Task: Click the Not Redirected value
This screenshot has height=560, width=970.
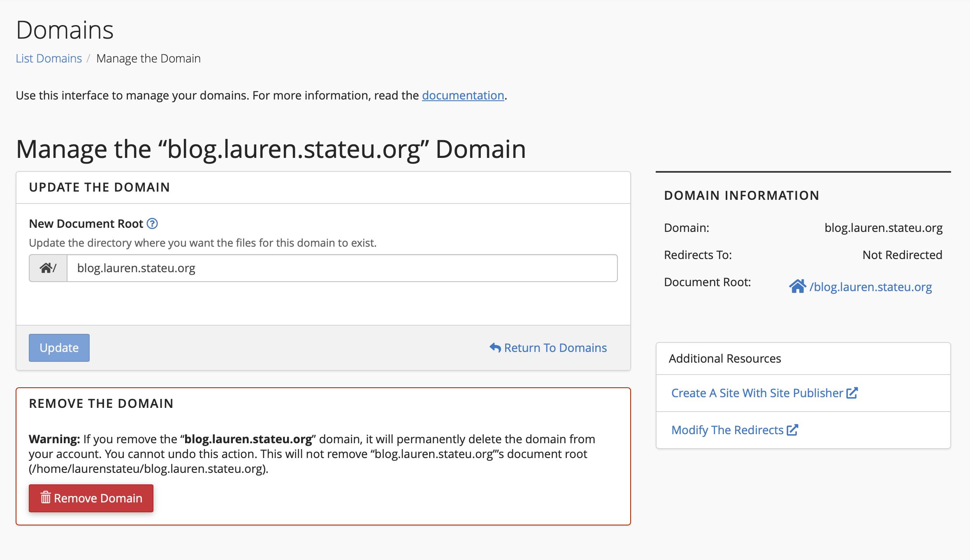Action: coord(902,255)
